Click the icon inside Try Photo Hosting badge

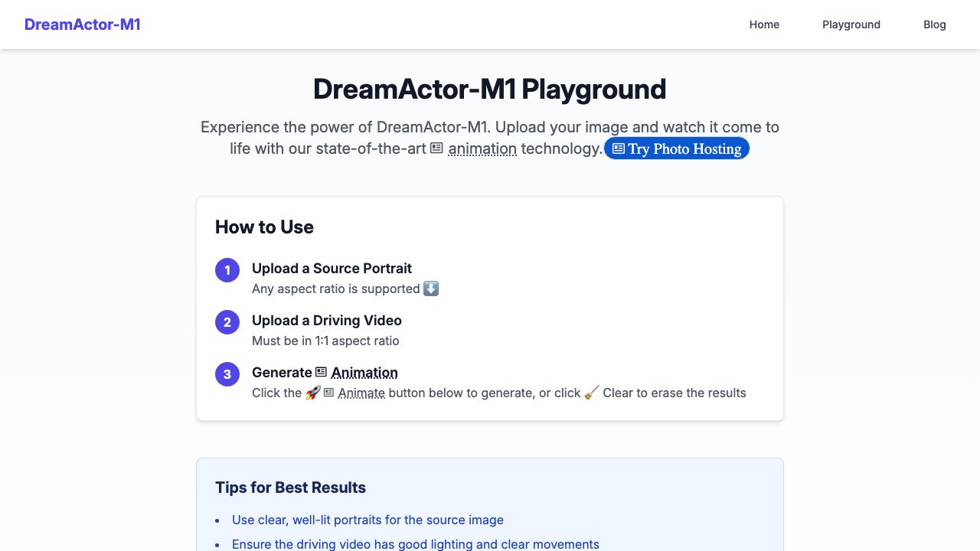point(619,148)
